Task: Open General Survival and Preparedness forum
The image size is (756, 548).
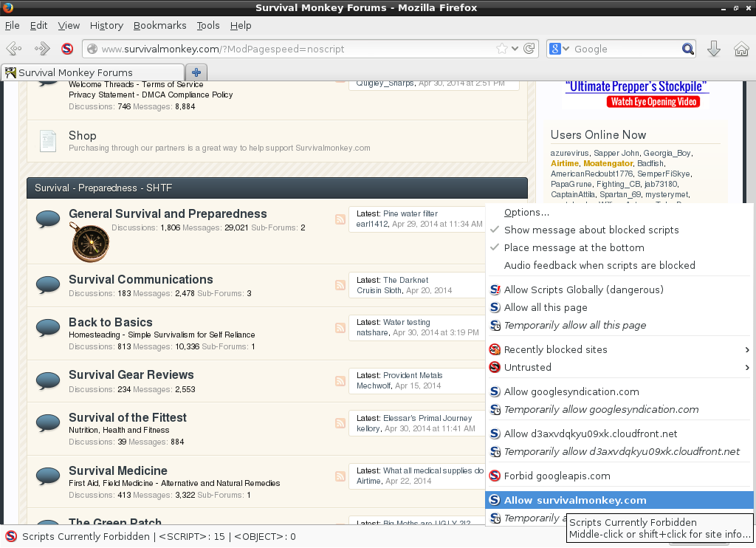Action: pos(168,213)
